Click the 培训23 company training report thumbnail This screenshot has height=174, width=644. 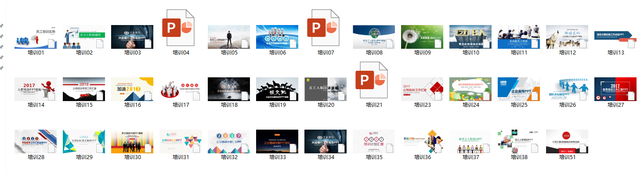click(x=422, y=89)
